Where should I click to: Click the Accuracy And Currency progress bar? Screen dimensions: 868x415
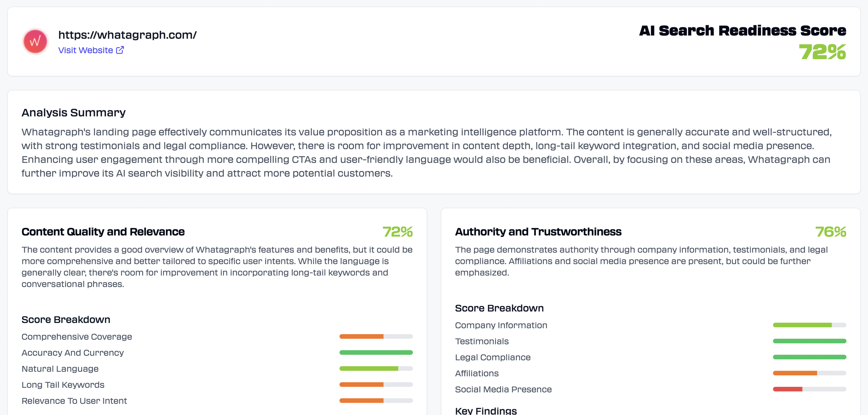click(376, 353)
